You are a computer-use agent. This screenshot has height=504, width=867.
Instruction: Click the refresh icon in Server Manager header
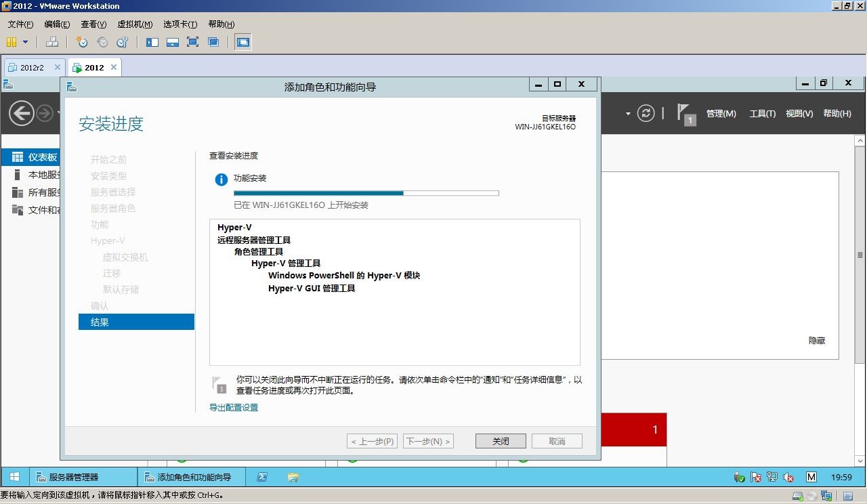pyautogui.click(x=646, y=113)
